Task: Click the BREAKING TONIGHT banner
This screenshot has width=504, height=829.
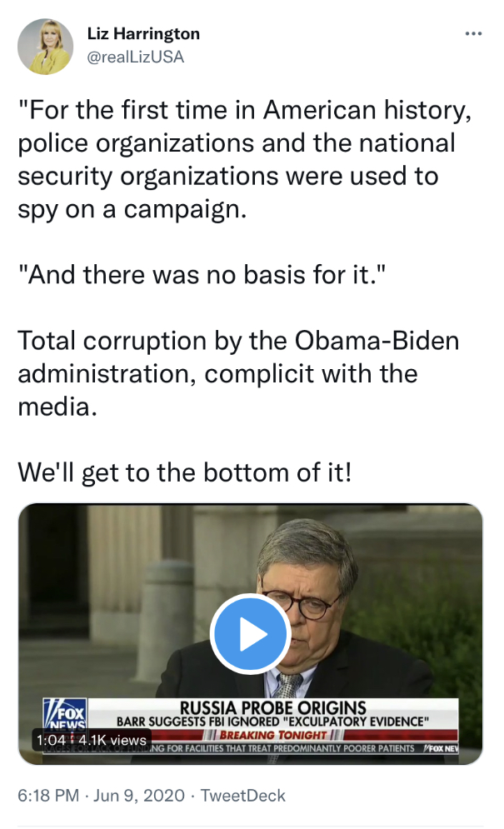Action: point(273,734)
